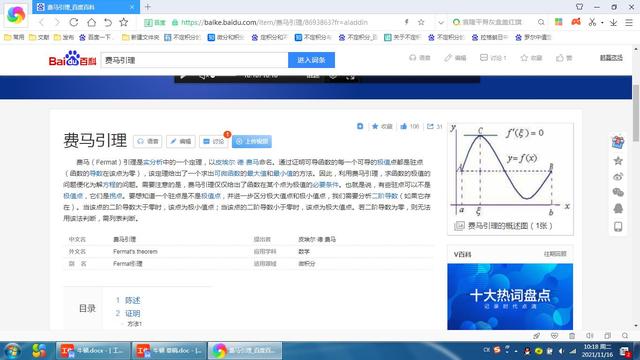This screenshot has width=640, height=360.
Task: Switch to the 牛顿.docx WPS taskbar window
Action: (93, 351)
